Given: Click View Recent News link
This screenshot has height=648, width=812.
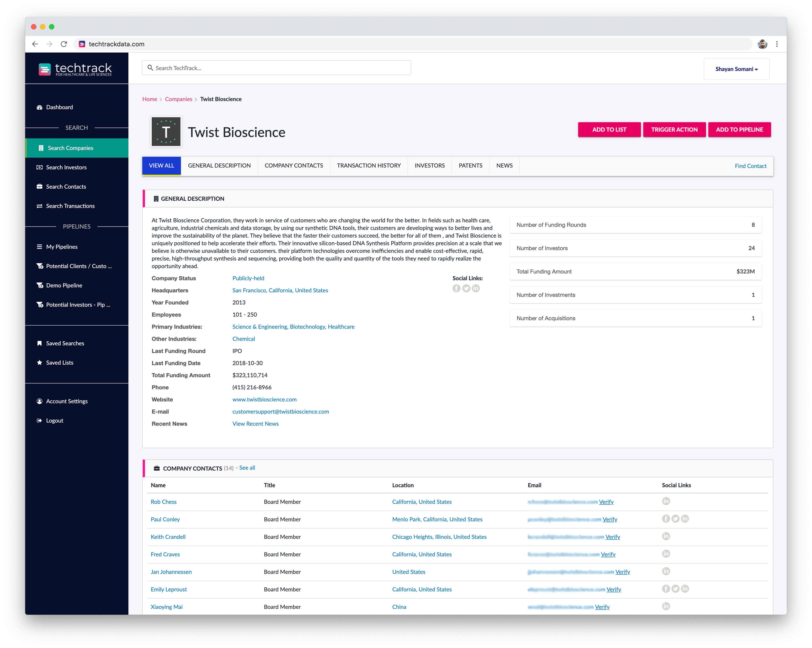Looking at the screenshot, I should pos(255,424).
